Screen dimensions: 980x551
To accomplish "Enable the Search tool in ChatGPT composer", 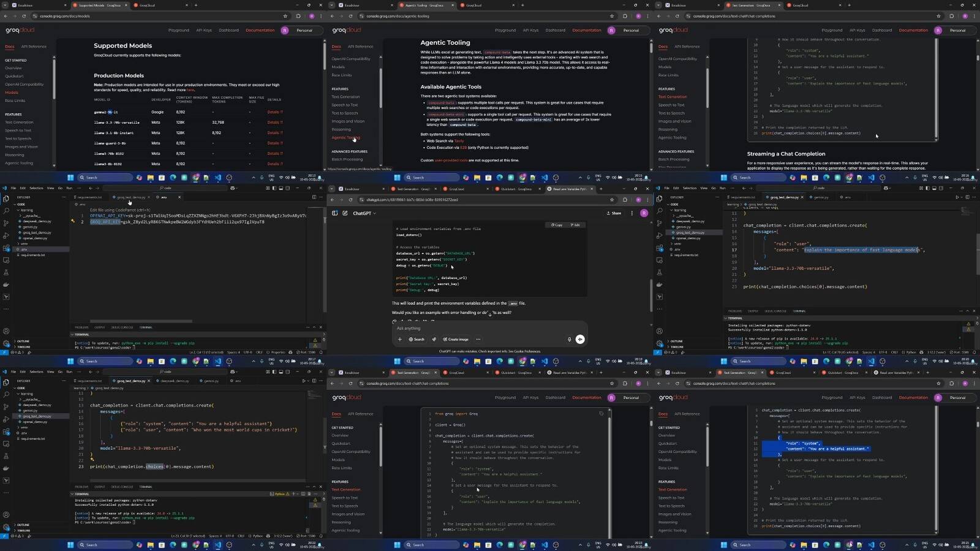I will click(417, 339).
